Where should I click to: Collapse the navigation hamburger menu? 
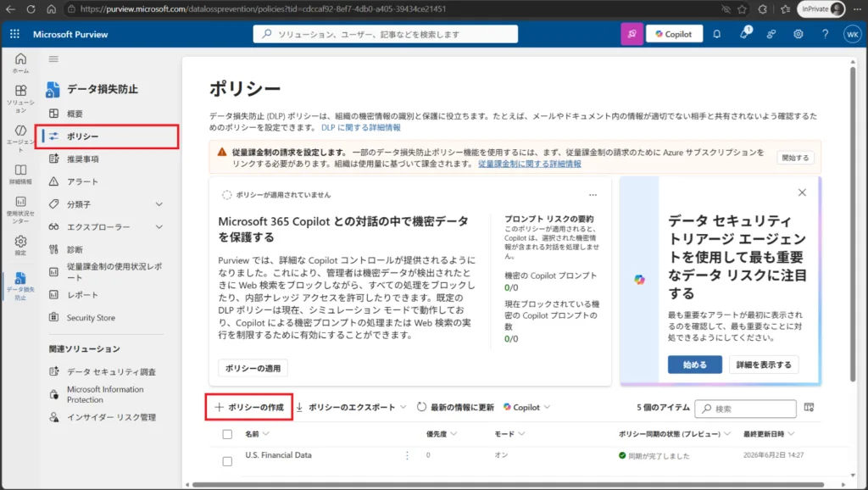pyautogui.click(x=53, y=58)
